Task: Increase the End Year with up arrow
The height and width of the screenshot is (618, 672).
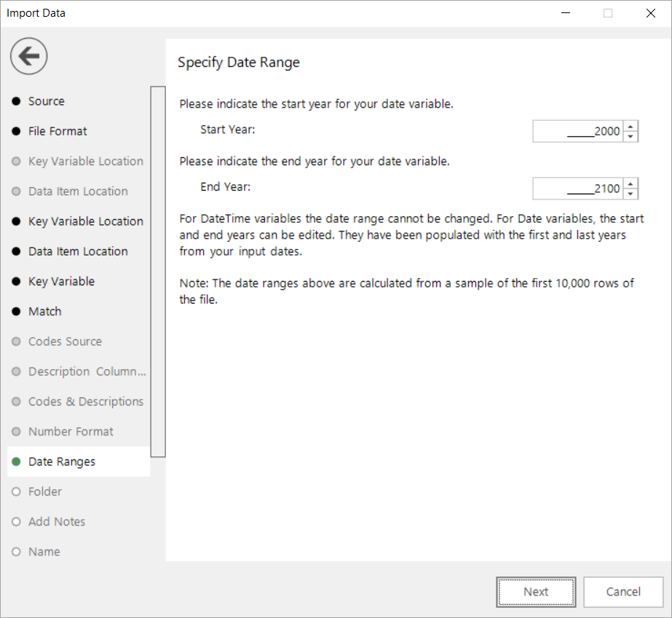Action: click(x=631, y=183)
